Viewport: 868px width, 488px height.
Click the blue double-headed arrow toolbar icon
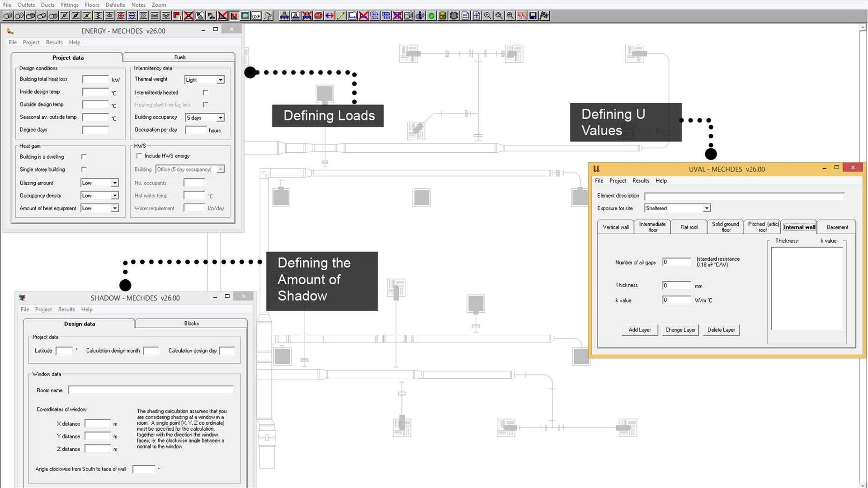[330, 16]
